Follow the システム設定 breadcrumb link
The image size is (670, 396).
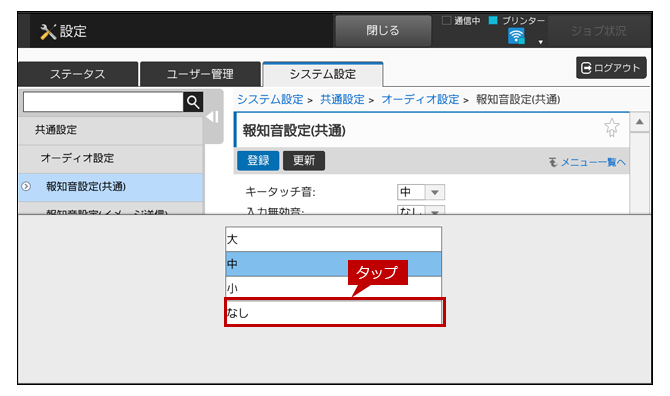(x=270, y=100)
